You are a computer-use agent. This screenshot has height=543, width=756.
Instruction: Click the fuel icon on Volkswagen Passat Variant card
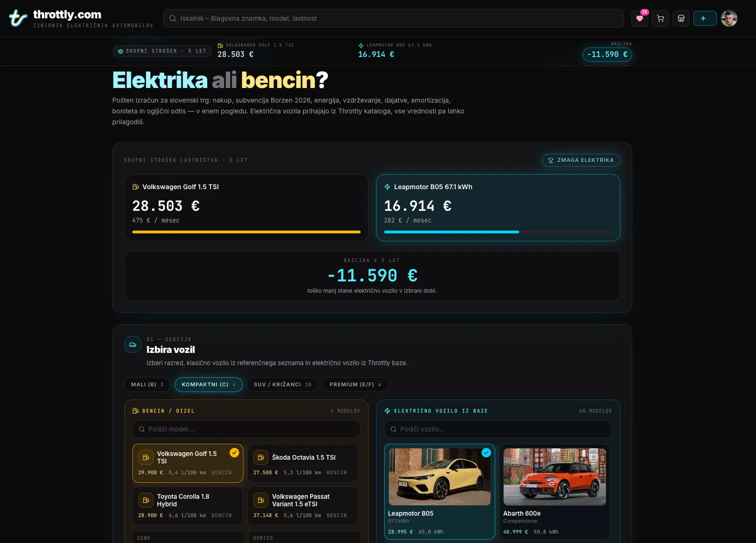[x=261, y=500]
